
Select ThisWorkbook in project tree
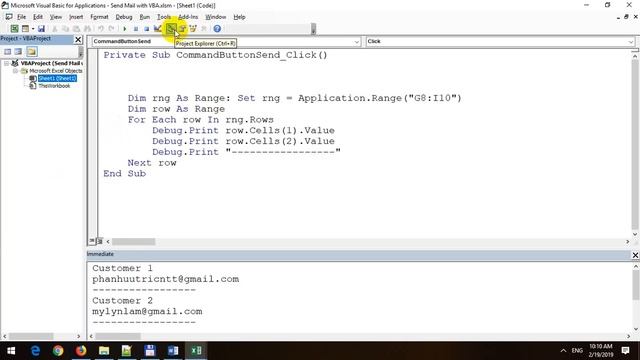[54, 86]
